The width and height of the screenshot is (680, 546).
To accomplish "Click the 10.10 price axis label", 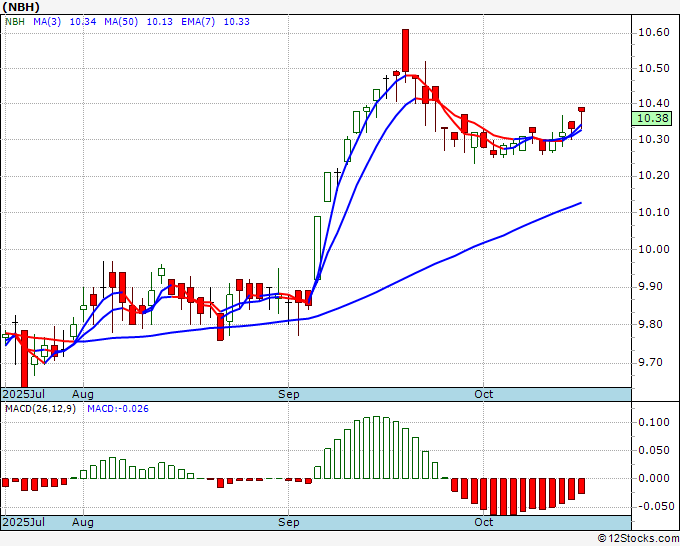I will click(x=654, y=212).
